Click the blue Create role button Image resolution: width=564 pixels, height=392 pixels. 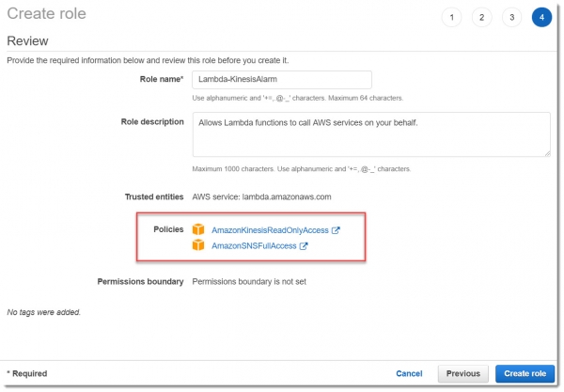pyautogui.click(x=525, y=373)
